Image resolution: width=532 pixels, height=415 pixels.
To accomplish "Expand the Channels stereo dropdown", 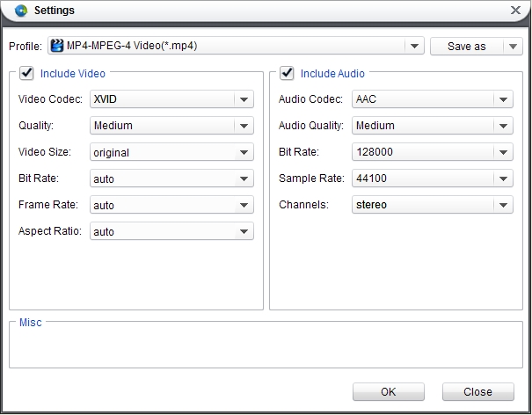I will click(x=503, y=205).
